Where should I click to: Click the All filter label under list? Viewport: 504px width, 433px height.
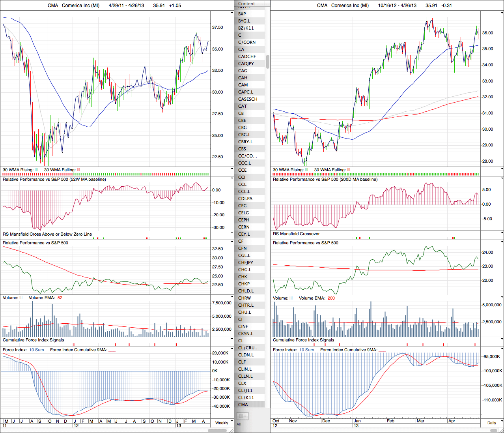point(239,424)
